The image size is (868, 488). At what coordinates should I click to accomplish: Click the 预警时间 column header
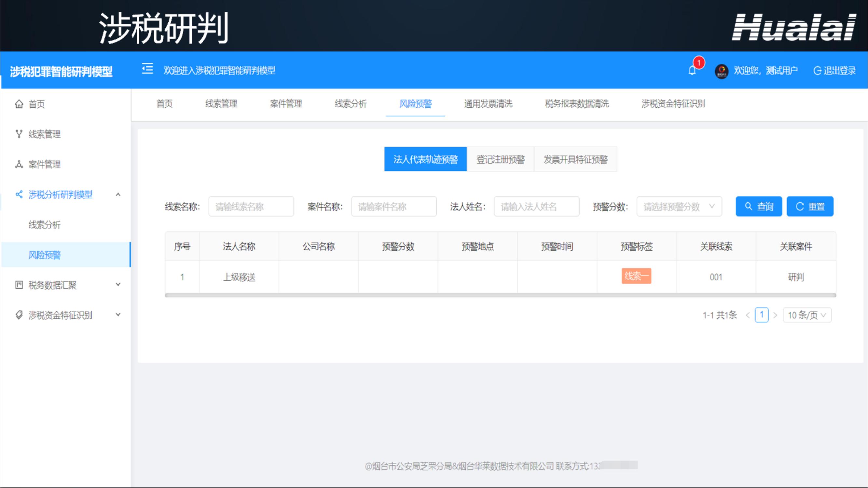[x=557, y=247]
